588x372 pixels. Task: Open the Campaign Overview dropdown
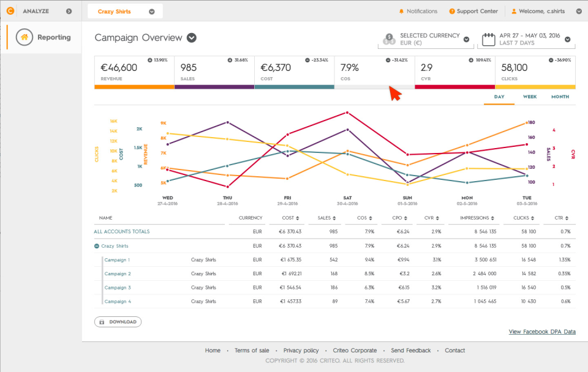(191, 38)
